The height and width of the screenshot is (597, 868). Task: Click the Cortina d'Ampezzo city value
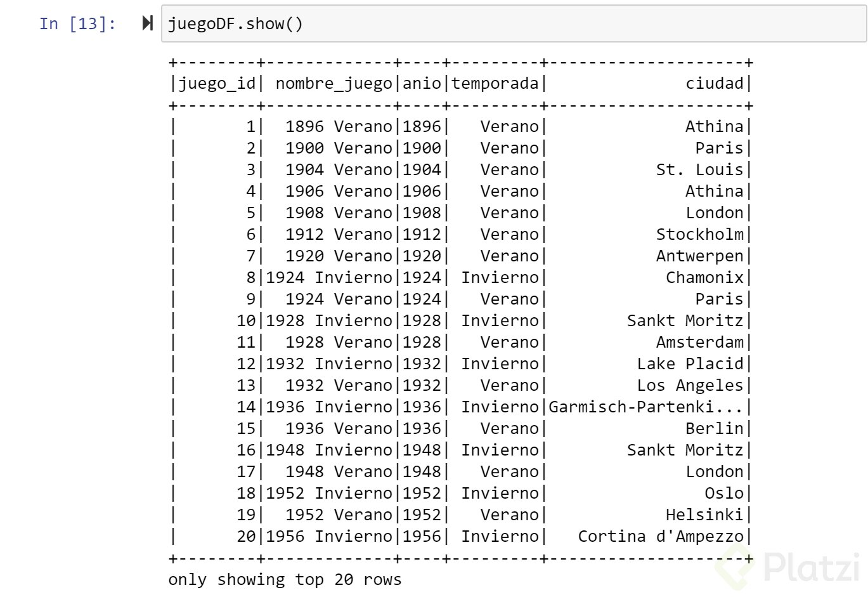(x=660, y=536)
